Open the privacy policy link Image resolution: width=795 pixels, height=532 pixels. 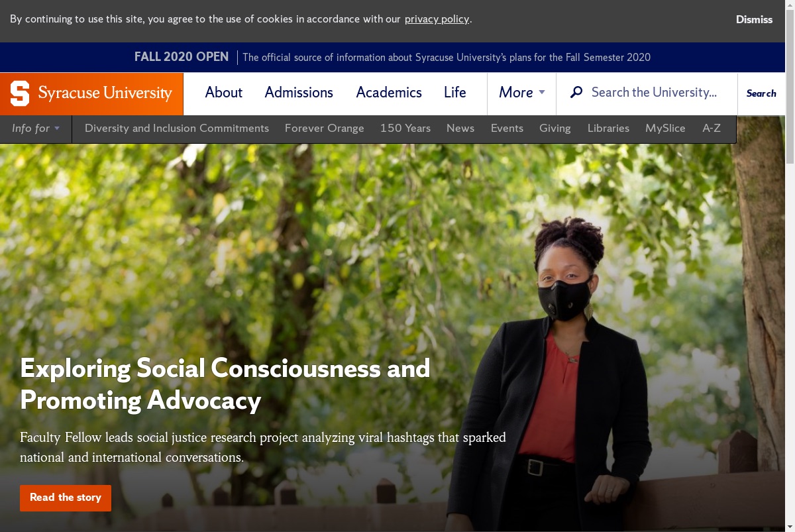437,19
